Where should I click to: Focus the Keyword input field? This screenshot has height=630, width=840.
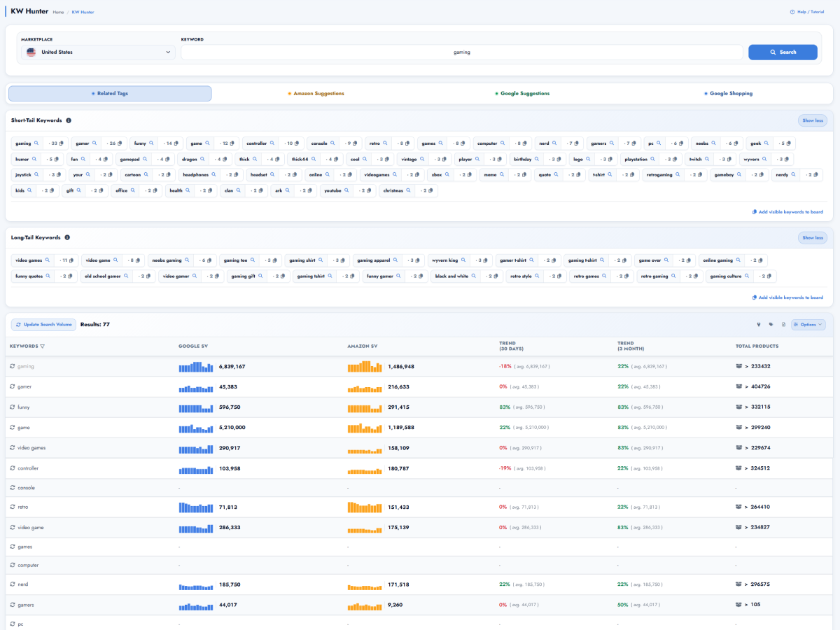(462, 52)
